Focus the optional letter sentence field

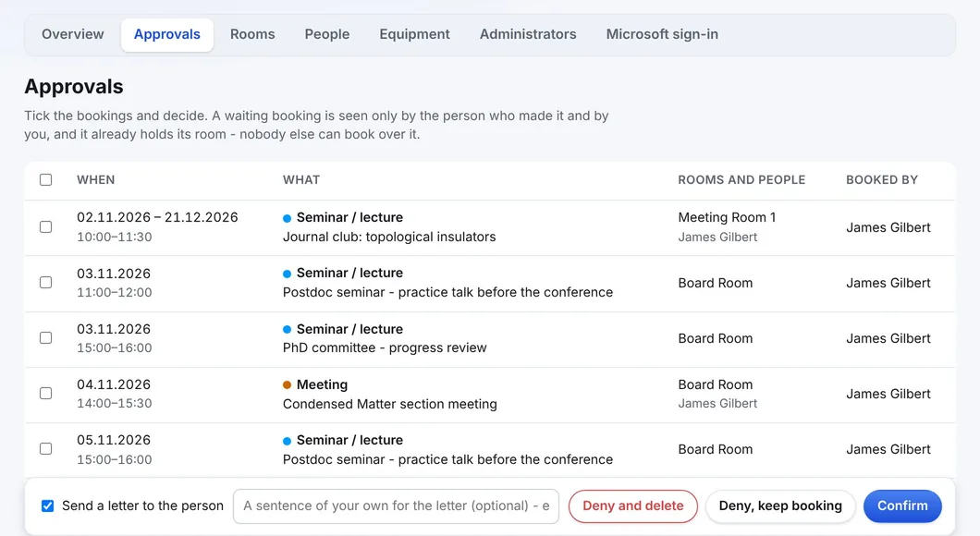click(x=397, y=506)
